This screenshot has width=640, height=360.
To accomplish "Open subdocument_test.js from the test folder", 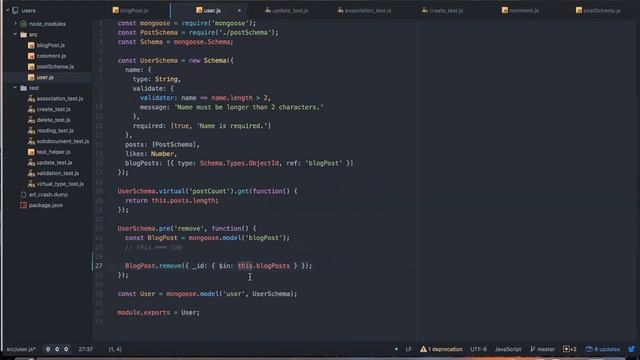I will coord(63,141).
